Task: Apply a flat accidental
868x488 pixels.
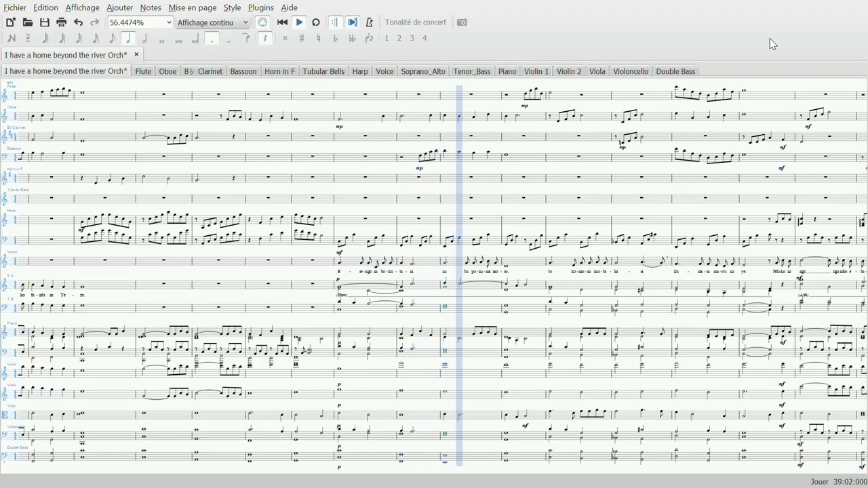Action: (x=336, y=39)
